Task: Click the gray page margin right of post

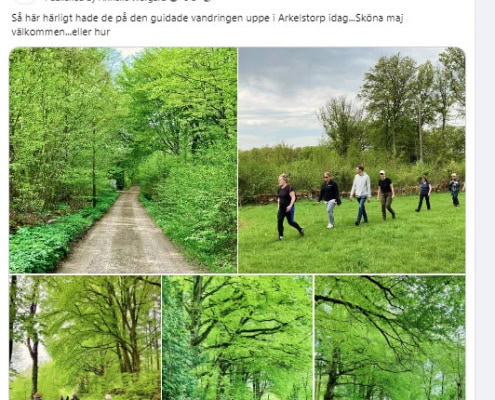Action: (x=485, y=200)
